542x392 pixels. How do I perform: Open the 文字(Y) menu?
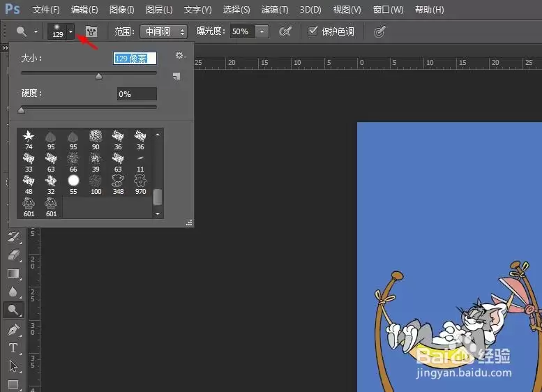pos(197,10)
